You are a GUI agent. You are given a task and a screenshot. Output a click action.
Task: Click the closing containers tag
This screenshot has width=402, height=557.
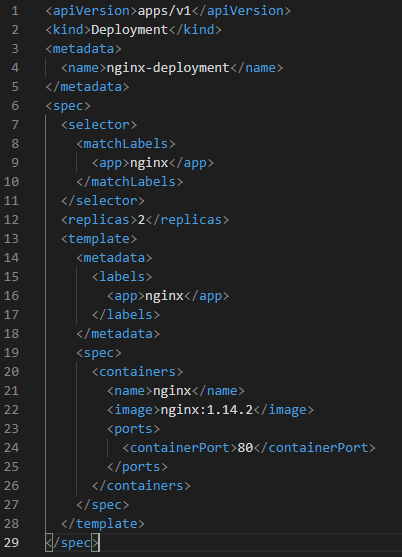coord(141,486)
